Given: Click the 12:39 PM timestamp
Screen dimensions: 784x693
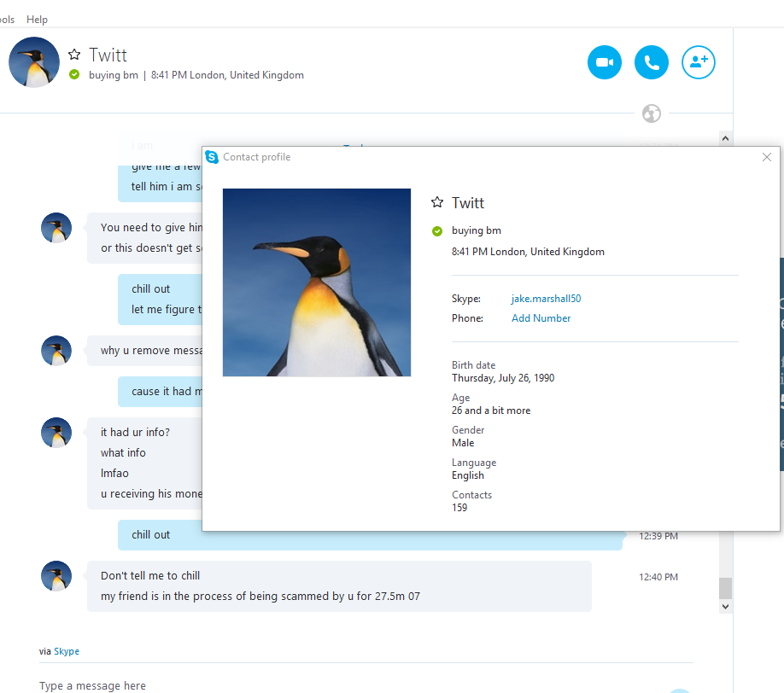Looking at the screenshot, I should (x=658, y=536).
